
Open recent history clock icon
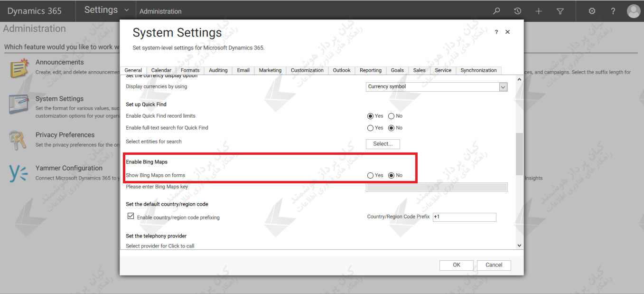coord(518,11)
